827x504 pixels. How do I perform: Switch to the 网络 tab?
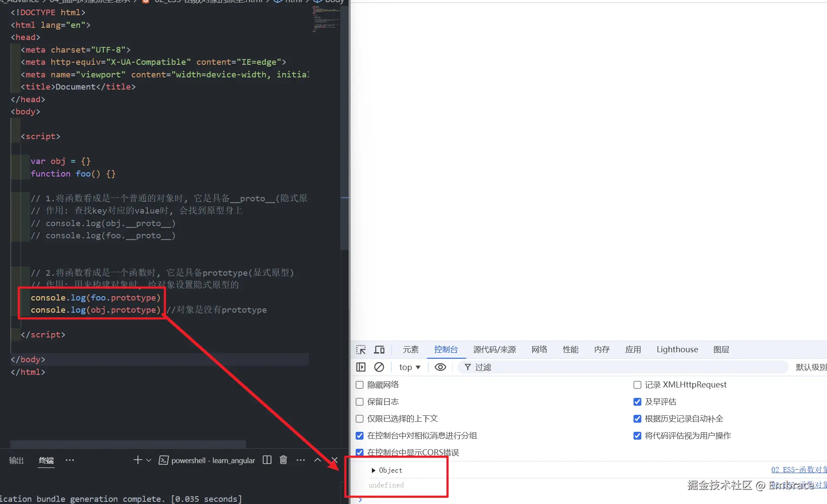[539, 350]
